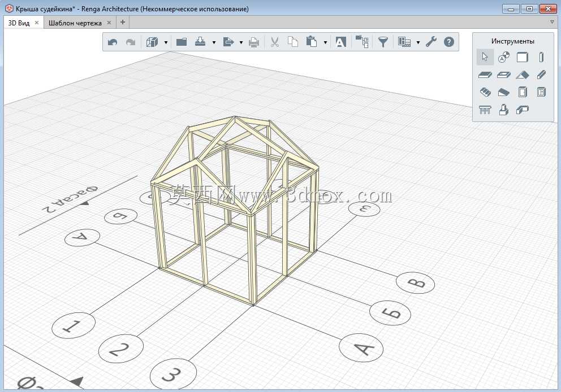The image size is (561, 392).
Task: Click the 3D view cube icon
Action: pos(152,42)
